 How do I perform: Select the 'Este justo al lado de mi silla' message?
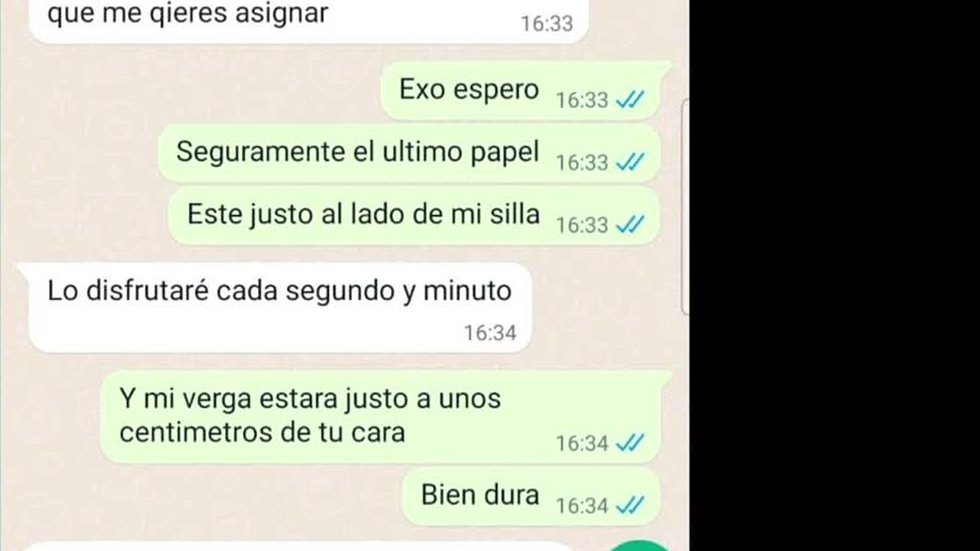click(413, 217)
